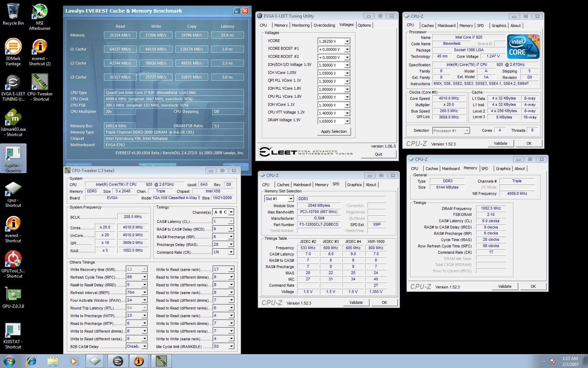Expand VCORE BOOST #1 dropdown
This screenshot has height=368, width=588.
(x=347, y=49)
